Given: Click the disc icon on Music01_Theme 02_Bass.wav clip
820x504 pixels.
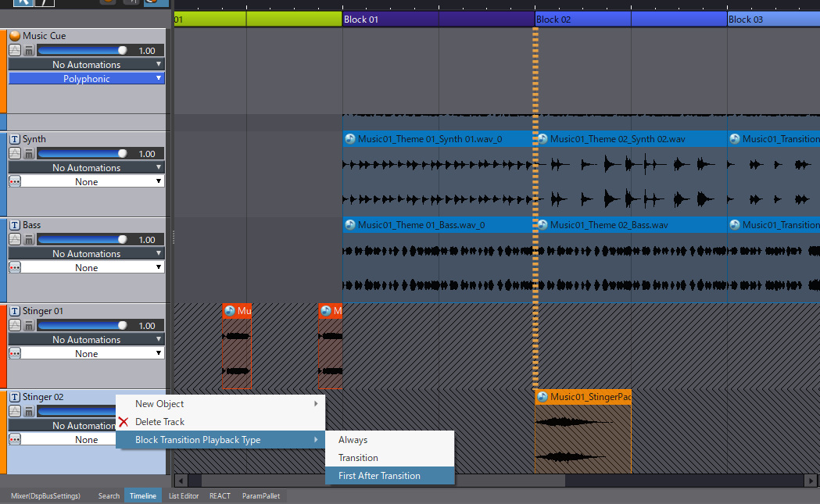Looking at the screenshot, I should click(542, 225).
